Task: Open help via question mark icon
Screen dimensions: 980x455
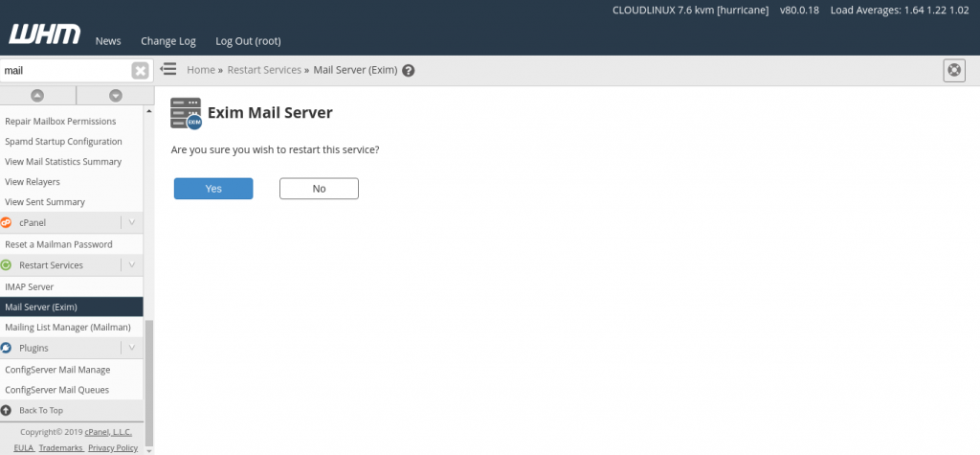Action: pos(409,71)
